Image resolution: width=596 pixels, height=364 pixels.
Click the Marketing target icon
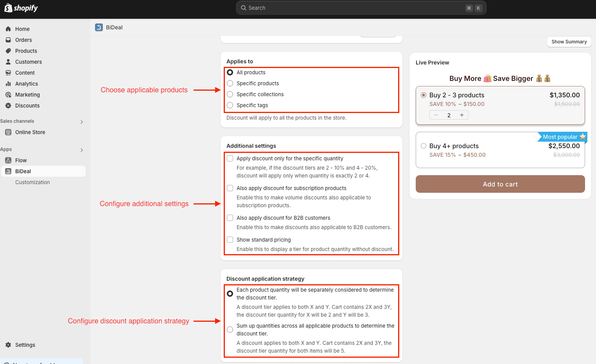coord(8,95)
